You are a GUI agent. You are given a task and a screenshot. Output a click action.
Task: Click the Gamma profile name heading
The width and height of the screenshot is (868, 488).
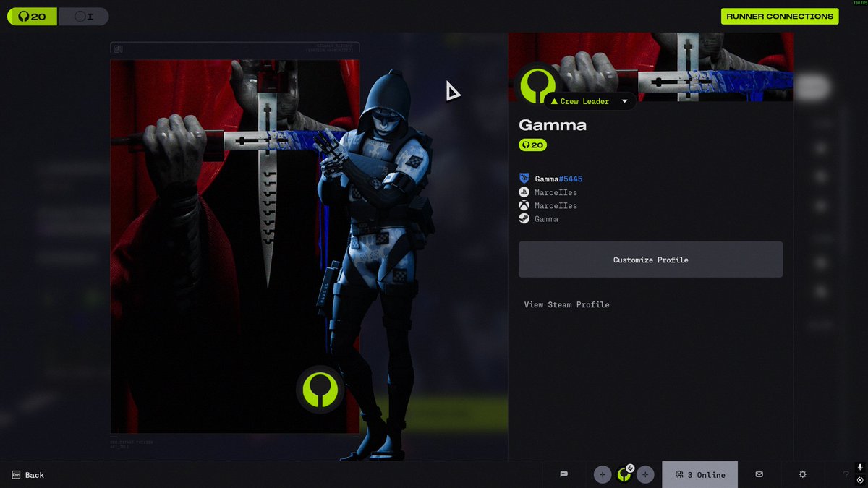(553, 125)
